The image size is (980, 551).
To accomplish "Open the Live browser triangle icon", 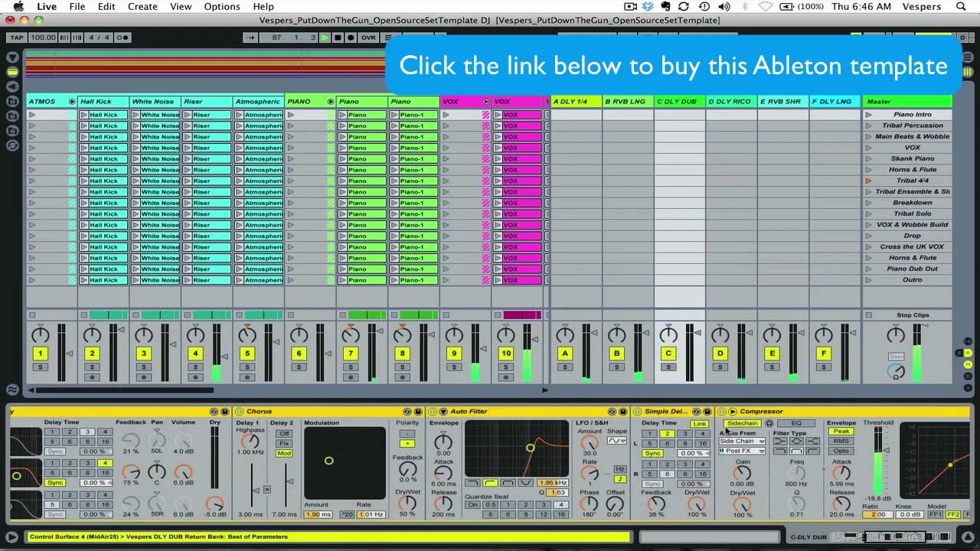I will 12,57.
